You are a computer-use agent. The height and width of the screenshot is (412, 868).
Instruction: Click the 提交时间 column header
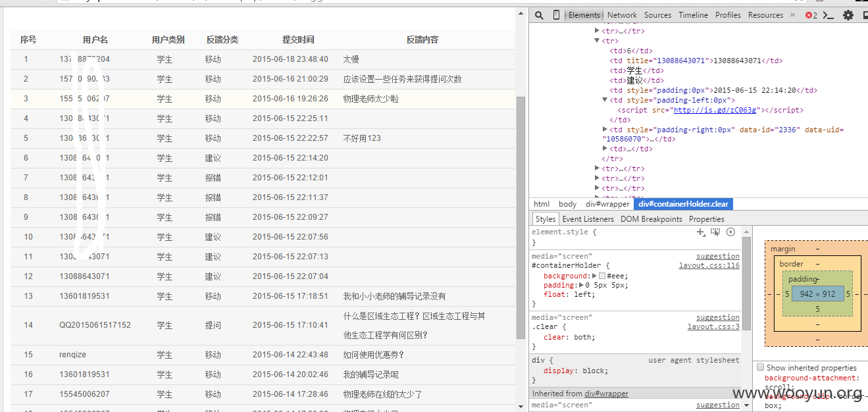tap(298, 39)
